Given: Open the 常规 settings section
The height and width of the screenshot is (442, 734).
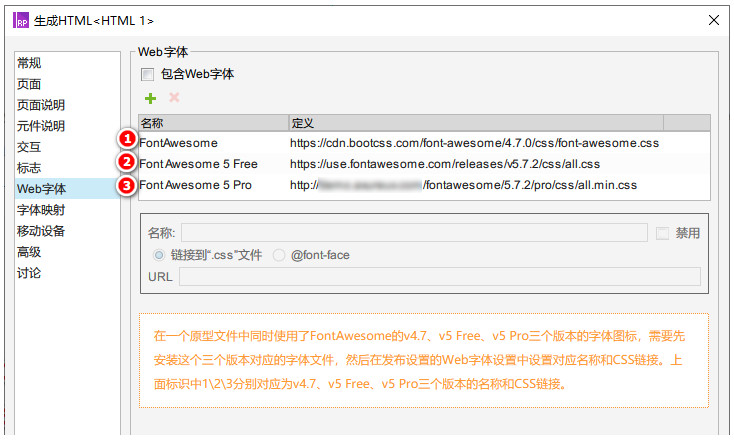Looking at the screenshot, I should 67,63.
